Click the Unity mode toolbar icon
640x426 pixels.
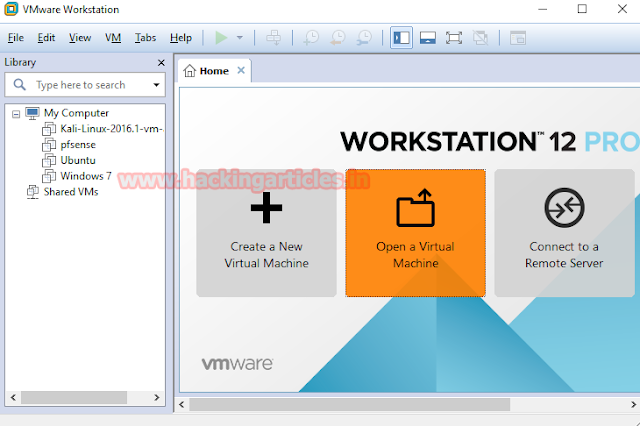pos(480,38)
